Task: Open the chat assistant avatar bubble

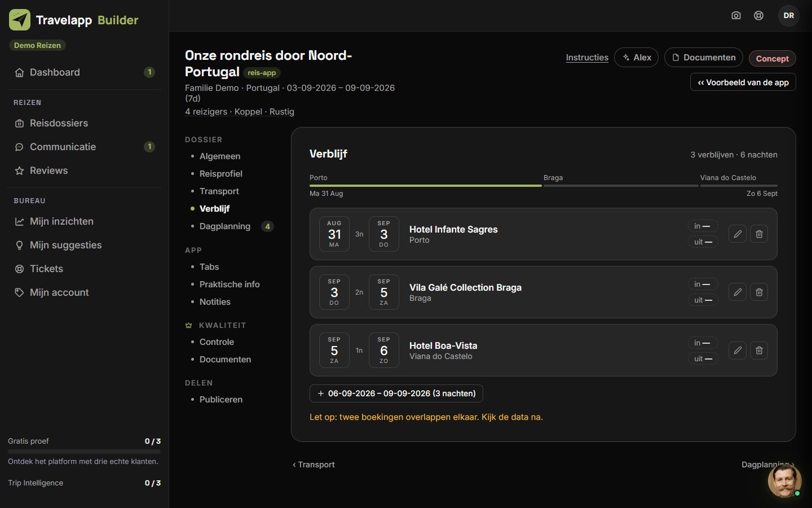Action: [784, 480]
